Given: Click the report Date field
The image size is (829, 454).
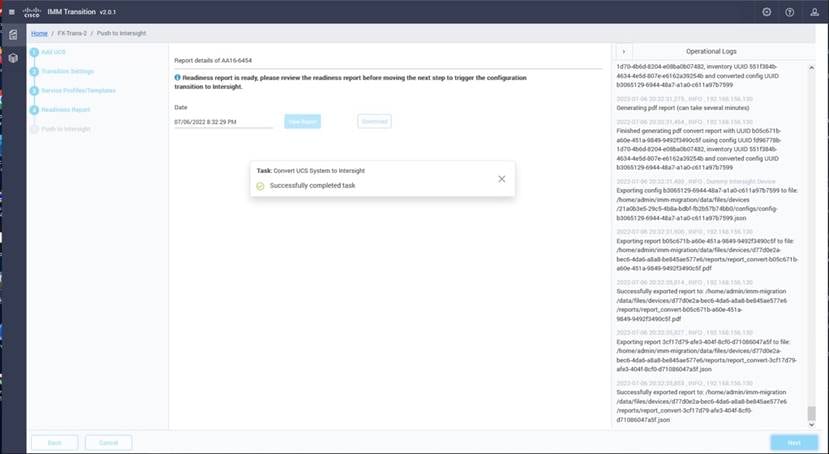Looking at the screenshot, I should [223, 122].
